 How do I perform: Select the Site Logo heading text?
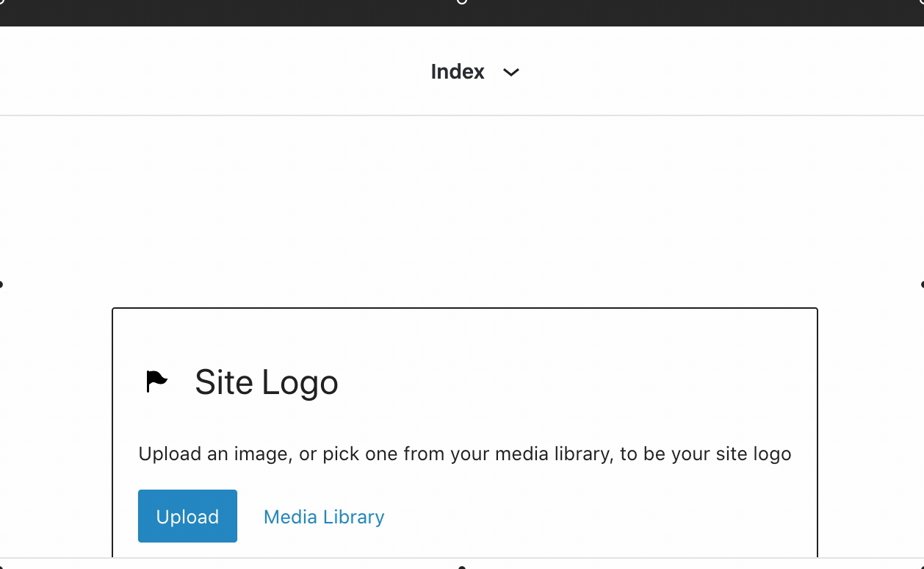pyautogui.click(x=266, y=382)
